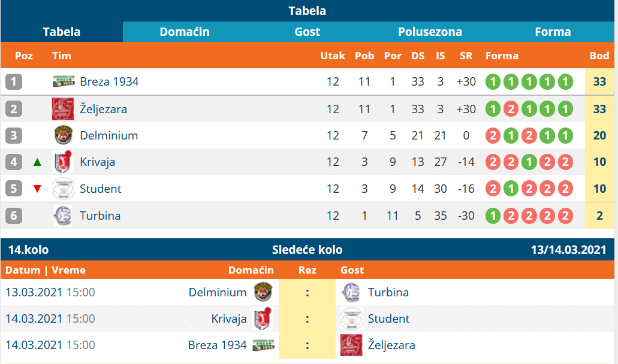Switch to the Domaćin tab
The width and height of the screenshot is (618, 364).
coord(185,32)
